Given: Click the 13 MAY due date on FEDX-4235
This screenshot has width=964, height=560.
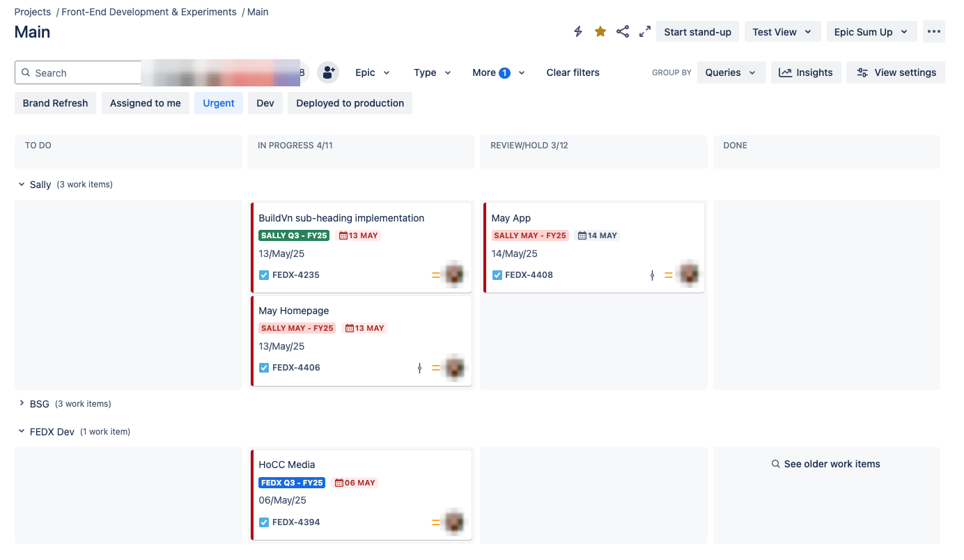Looking at the screenshot, I should 358,235.
